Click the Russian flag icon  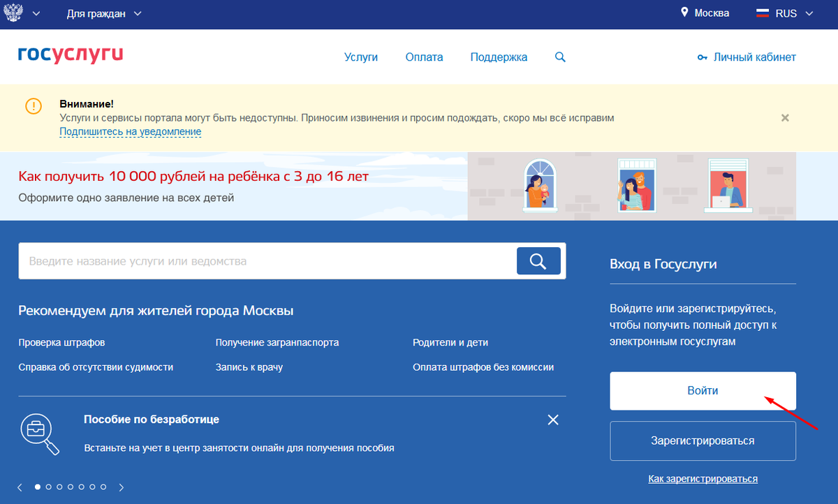pos(763,13)
